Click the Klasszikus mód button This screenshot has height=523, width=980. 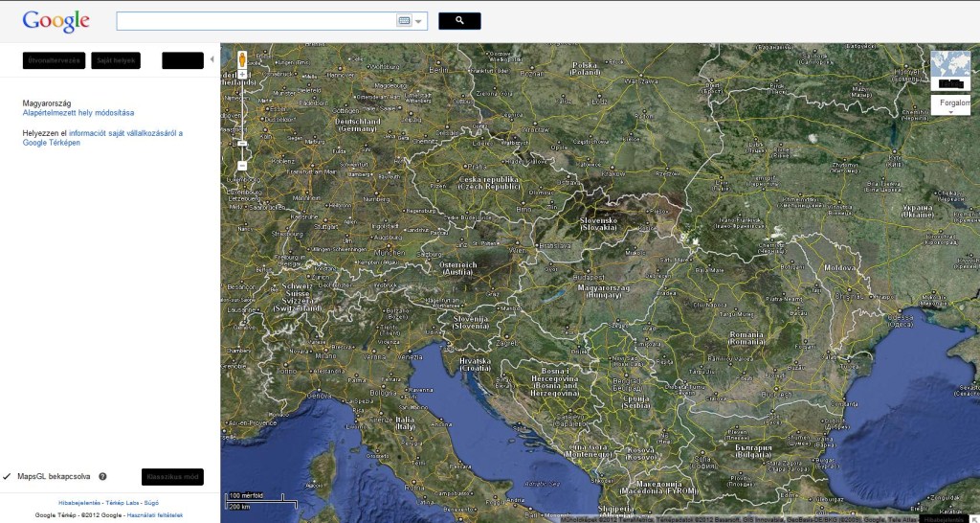point(172,477)
